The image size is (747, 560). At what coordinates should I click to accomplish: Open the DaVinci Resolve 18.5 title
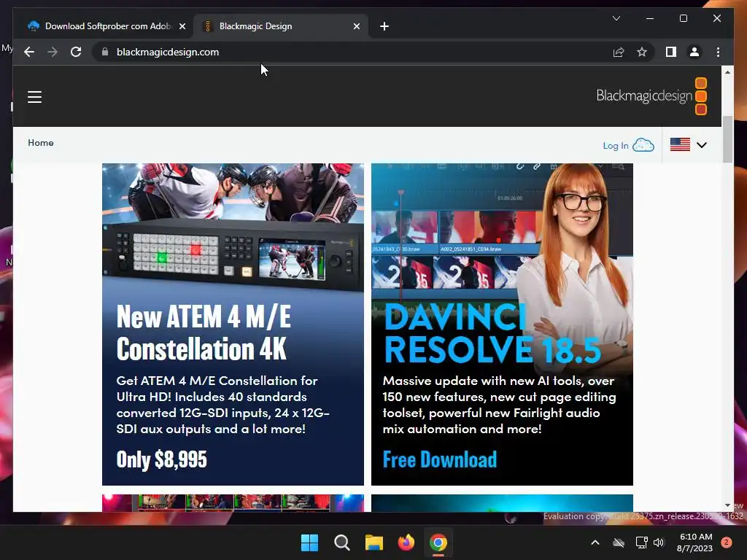coord(492,334)
